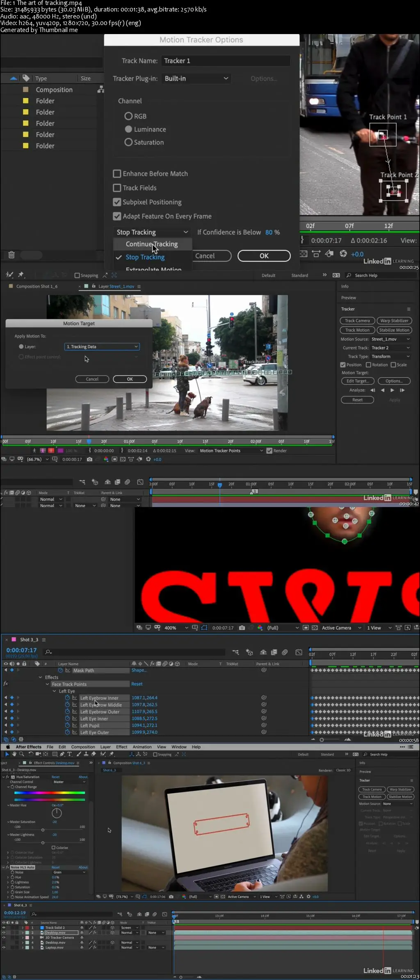Take snapshot with the camera icon beside 0:00:07:17

(242, 628)
